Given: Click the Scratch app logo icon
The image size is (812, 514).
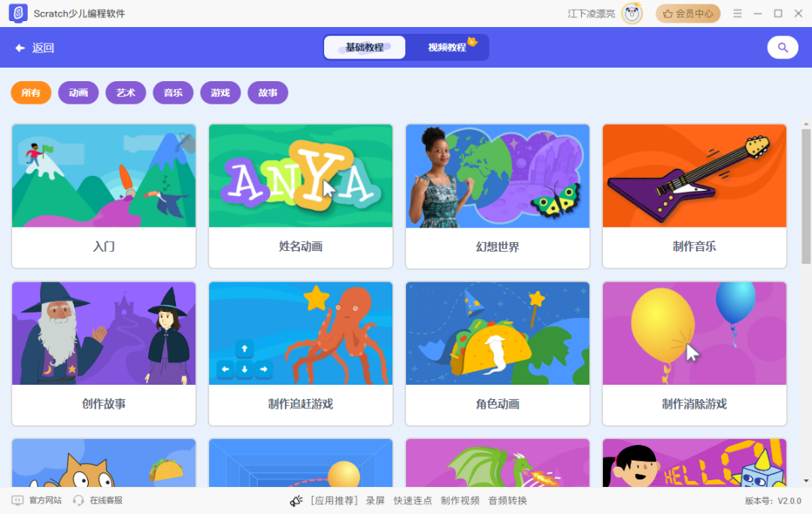Looking at the screenshot, I should [x=18, y=13].
